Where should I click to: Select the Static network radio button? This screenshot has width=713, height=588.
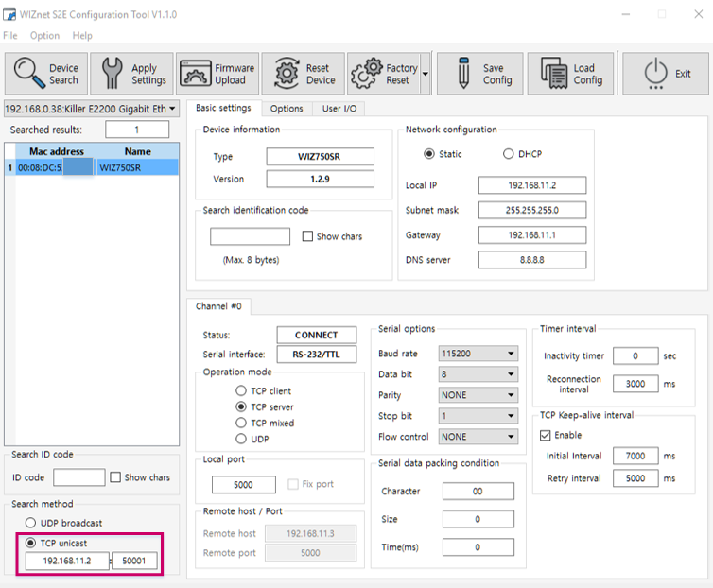click(x=428, y=154)
